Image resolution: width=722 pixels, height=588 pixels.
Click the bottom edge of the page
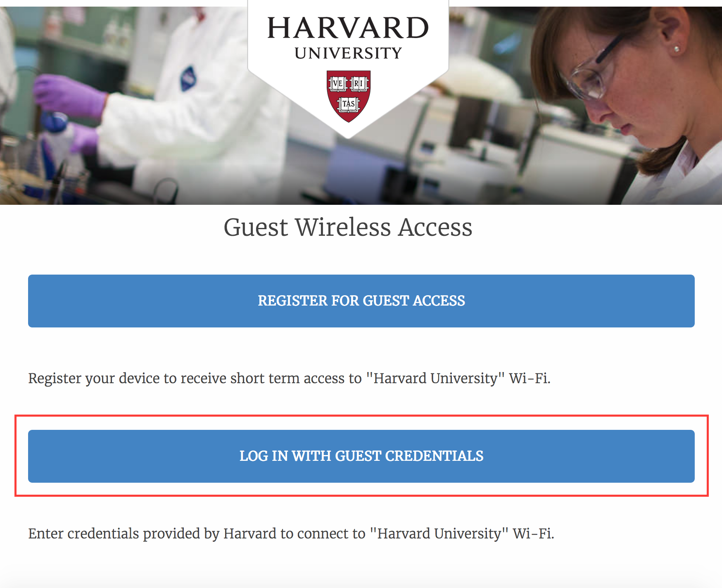(361, 584)
